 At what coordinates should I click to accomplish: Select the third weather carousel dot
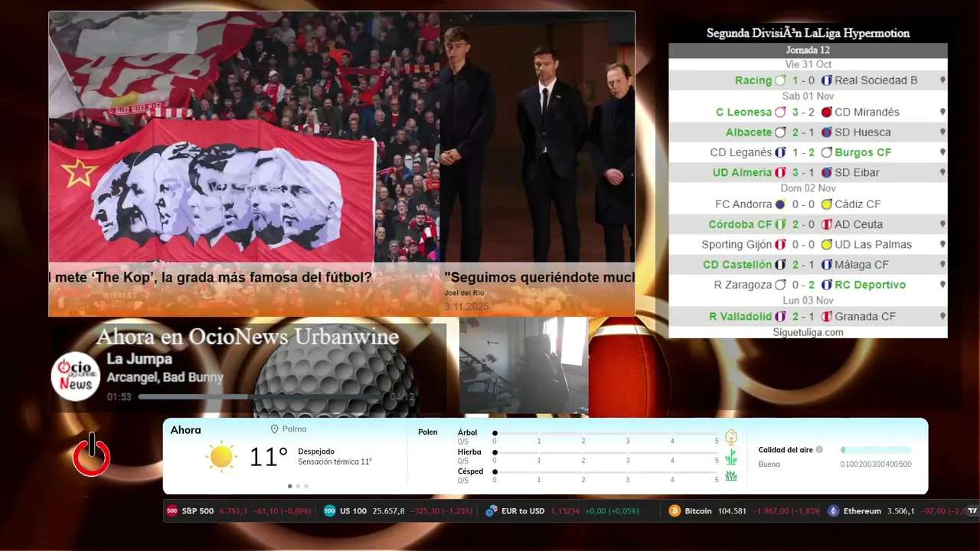[x=306, y=486]
